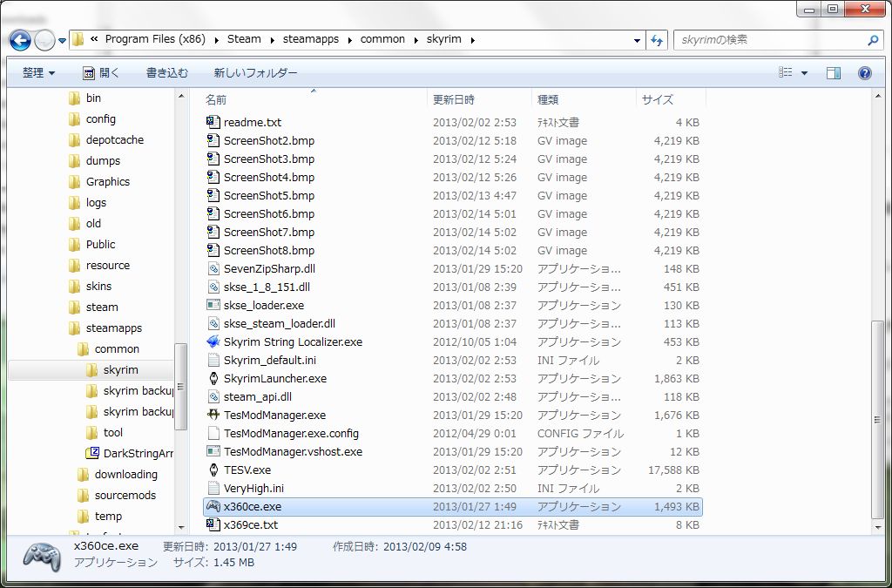Click the TesModManager.exe.config file icon

tap(213, 433)
